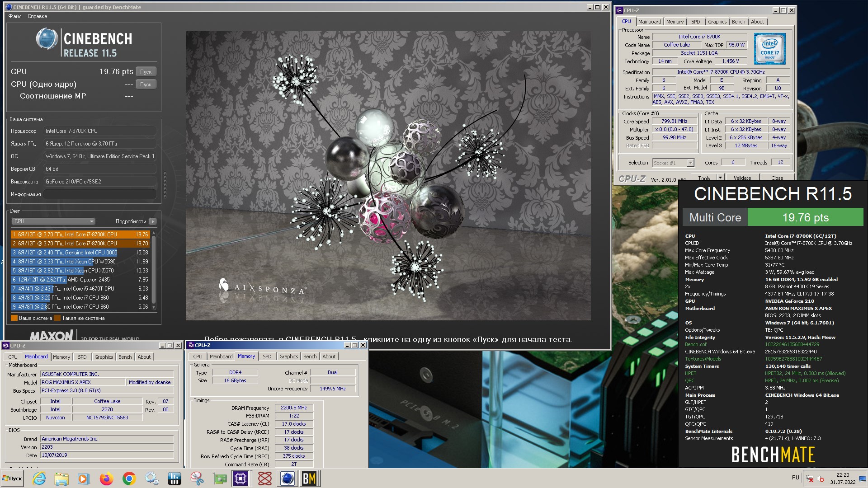
Task: Click the DRAM Frequency 2200.5 MHz value
Action: [293, 408]
